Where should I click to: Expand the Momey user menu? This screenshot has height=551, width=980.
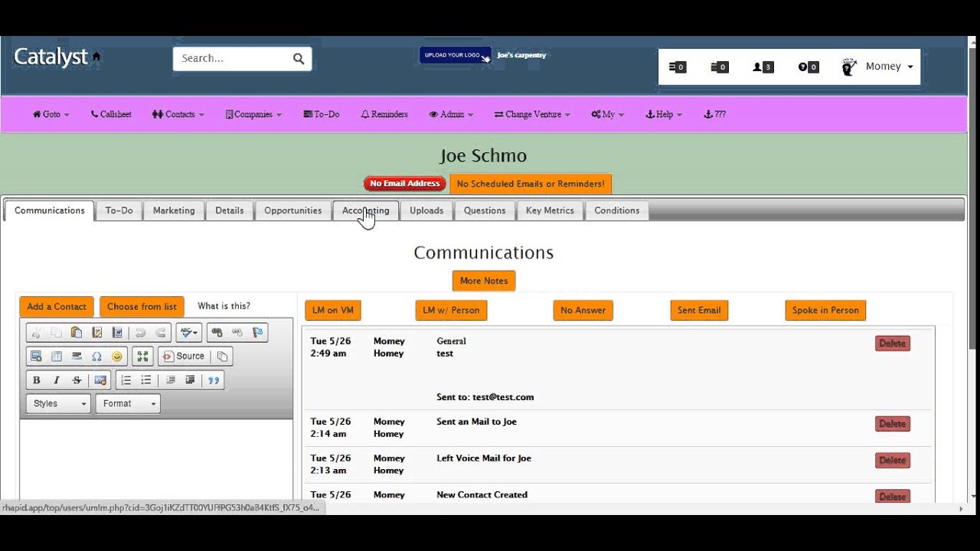pos(889,67)
